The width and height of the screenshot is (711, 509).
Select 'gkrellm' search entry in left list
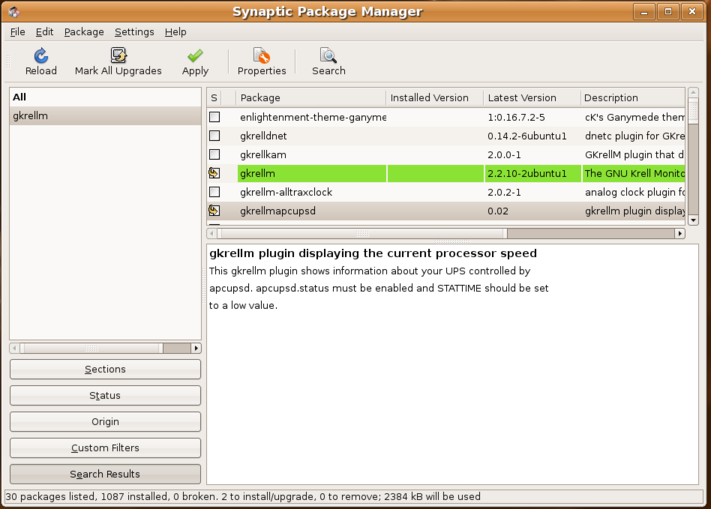click(x=105, y=116)
